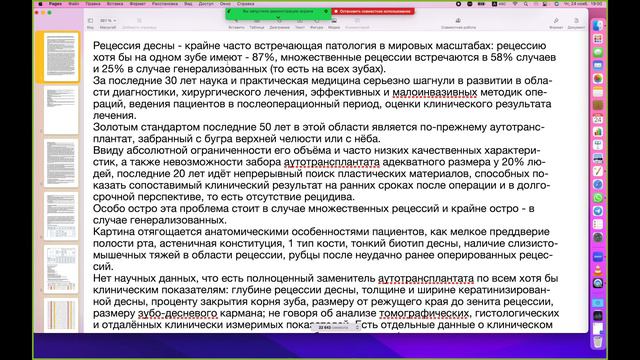Add a text box with Текст button
The width and height of the screenshot is (640, 360).
point(300,23)
